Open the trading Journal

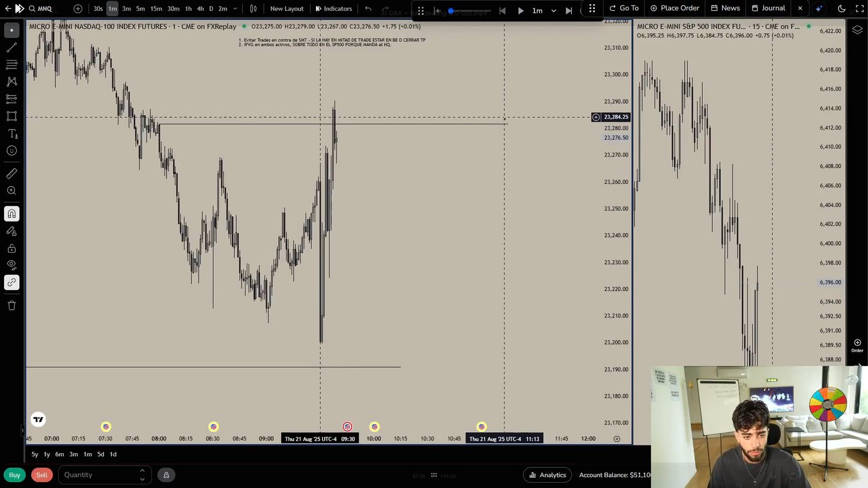(768, 8)
